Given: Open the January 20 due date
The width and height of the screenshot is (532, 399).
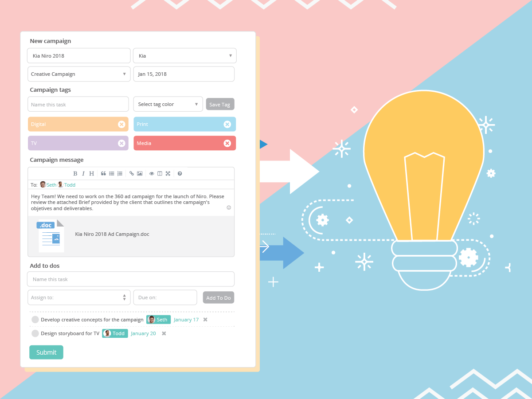Looking at the screenshot, I should 143,333.
